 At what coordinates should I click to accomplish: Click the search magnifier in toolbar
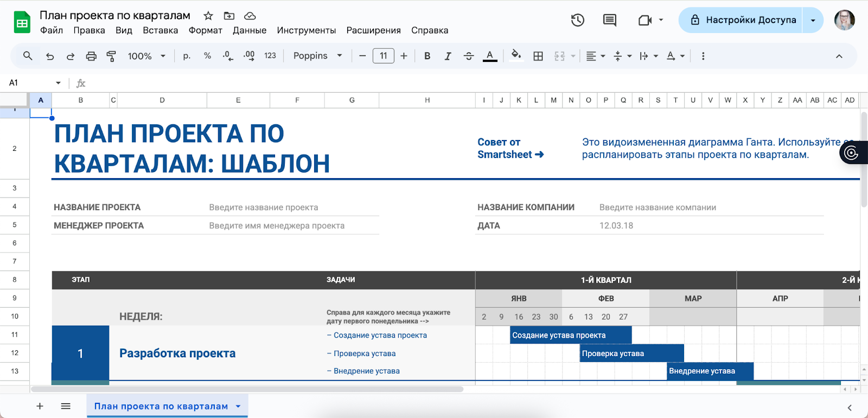tap(28, 56)
